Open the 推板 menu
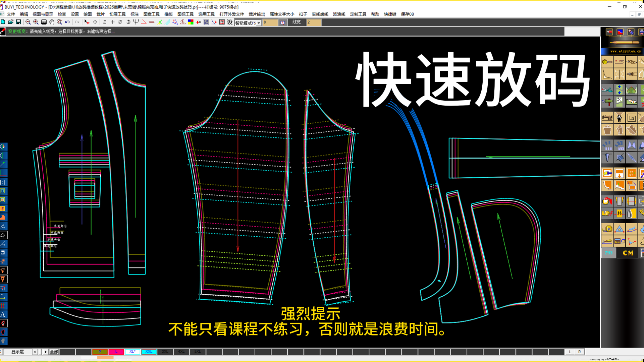 pos(169,14)
